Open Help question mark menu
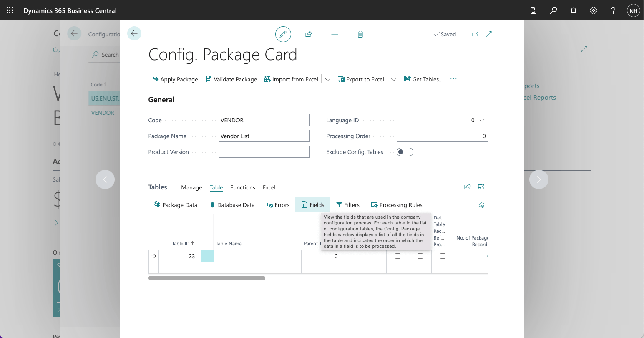 tap(614, 11)
